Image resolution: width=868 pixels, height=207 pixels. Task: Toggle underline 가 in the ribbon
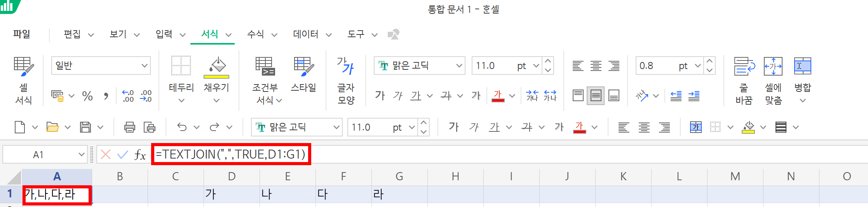(x=416, y=96)
